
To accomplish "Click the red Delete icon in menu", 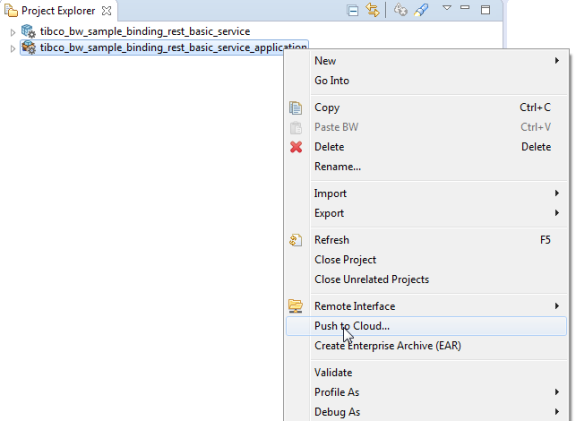I will point(296,147).
